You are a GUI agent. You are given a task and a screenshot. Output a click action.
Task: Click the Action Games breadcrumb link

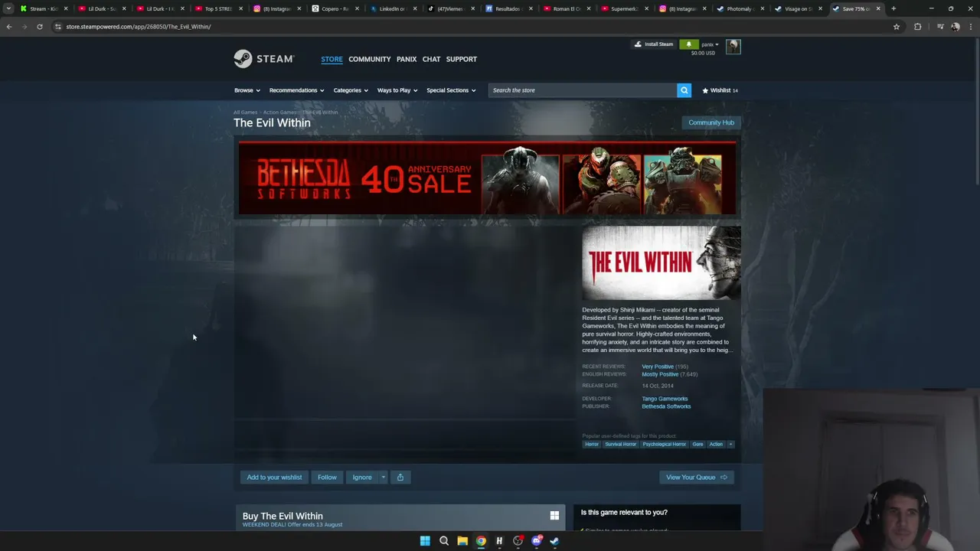click(x=279, y=112)
